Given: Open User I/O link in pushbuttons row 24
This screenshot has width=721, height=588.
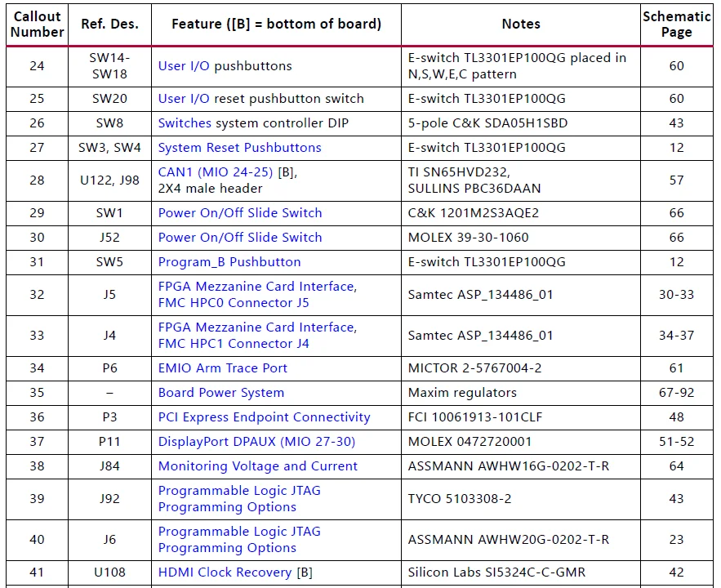Looking at the screenshot, I should (184, 66).
